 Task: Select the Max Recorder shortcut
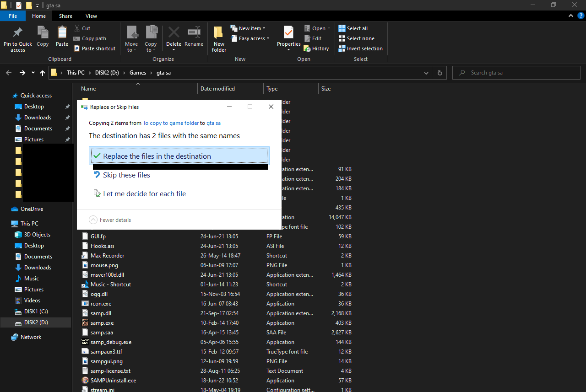(x=107, y=256)
